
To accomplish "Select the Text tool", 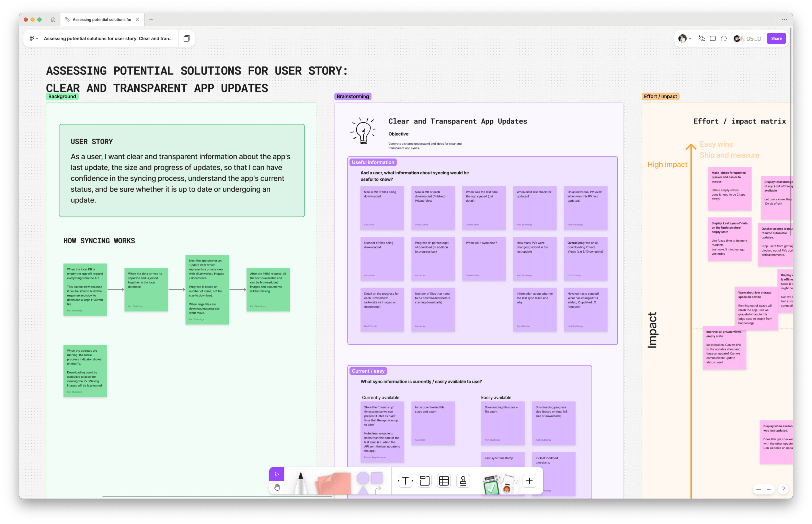I will tap(405, 481).
